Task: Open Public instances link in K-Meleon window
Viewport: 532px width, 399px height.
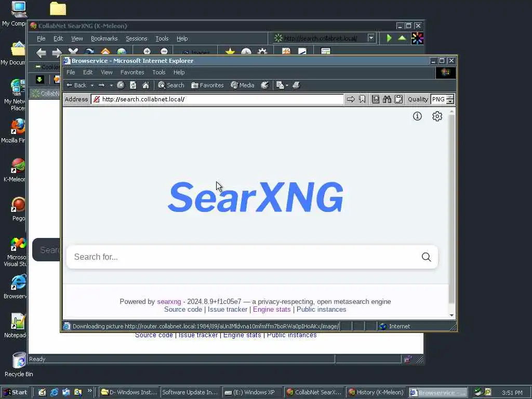Action: click(x=292, y=335)
